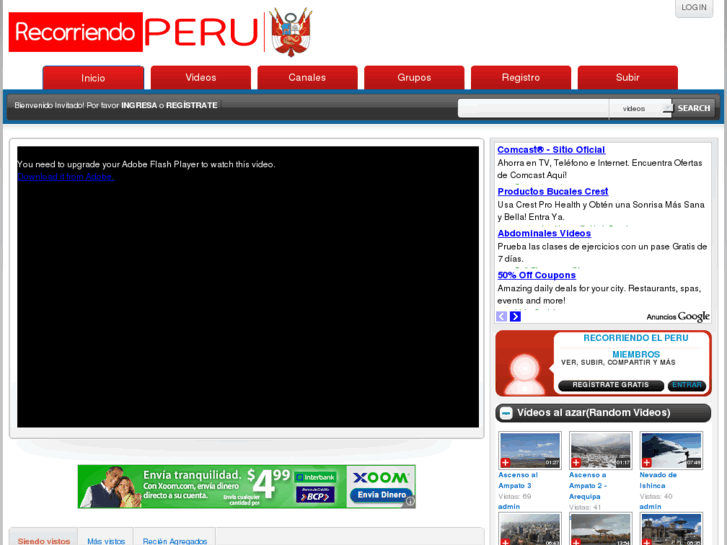Click the member avatar icon
The height and width of the screenshot is (545, 727).
[x=525, y=374]
